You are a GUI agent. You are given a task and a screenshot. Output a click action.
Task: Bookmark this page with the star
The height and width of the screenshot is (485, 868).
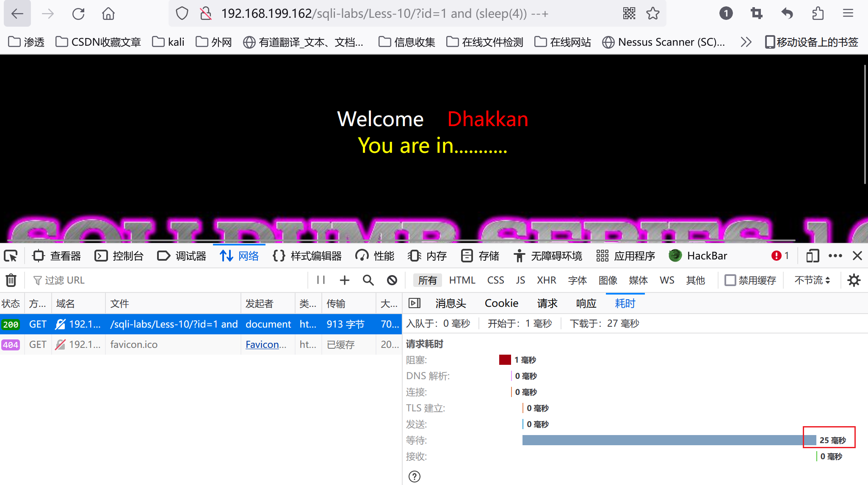pyautogui.click(x=653, y=14)
